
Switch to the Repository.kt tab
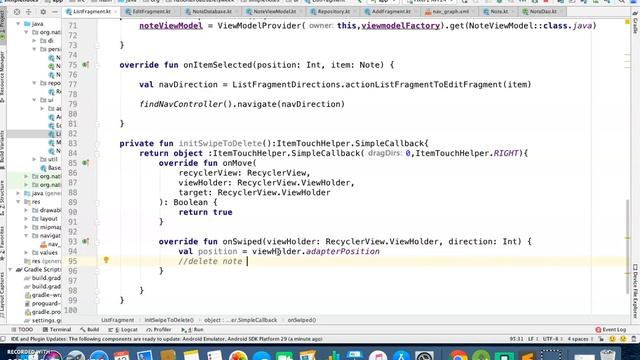pyautogui.click(x=333, y=12)
